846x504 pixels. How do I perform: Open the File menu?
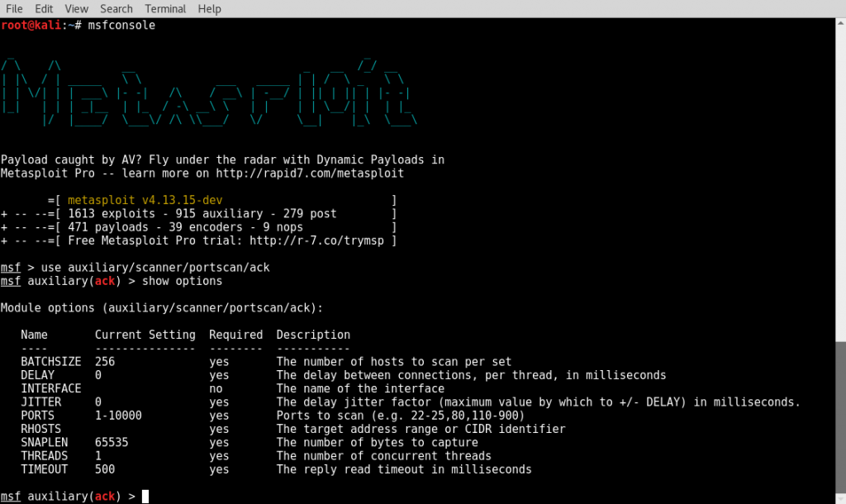click(14, 8)
